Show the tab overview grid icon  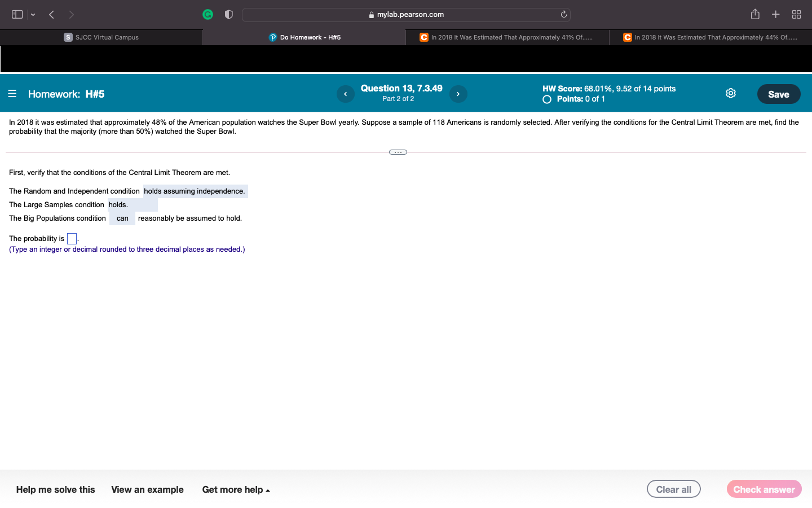pos(796,15)
